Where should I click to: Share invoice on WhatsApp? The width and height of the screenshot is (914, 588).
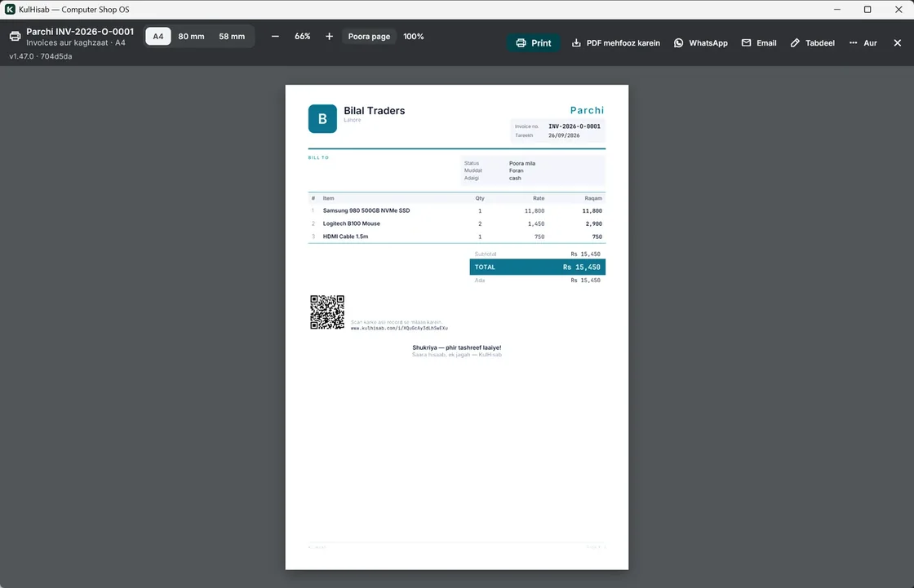[701, 42]
